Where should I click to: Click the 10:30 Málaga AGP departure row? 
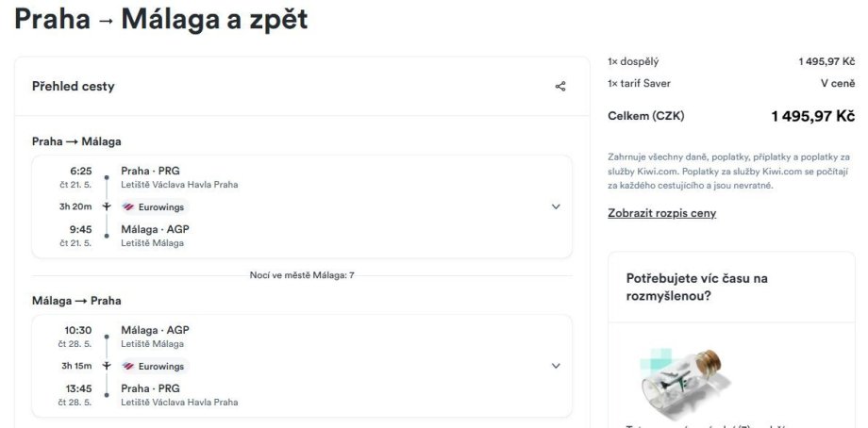click(155, 331)
